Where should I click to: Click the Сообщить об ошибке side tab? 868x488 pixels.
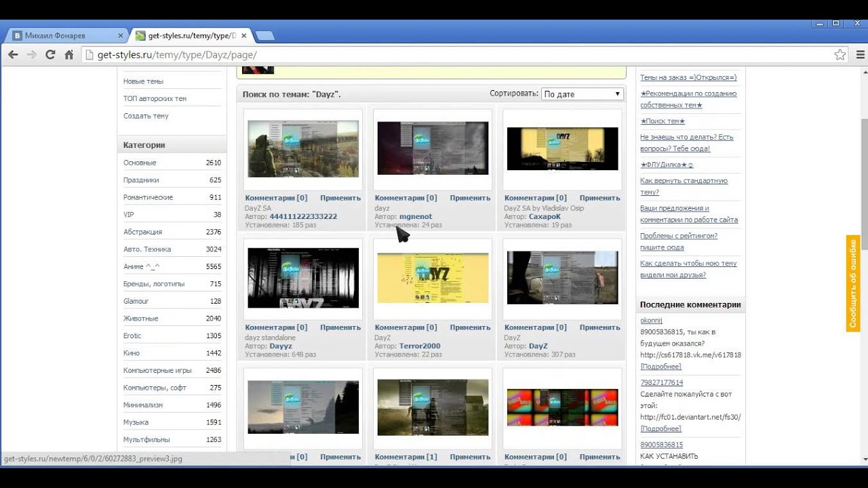853,283
